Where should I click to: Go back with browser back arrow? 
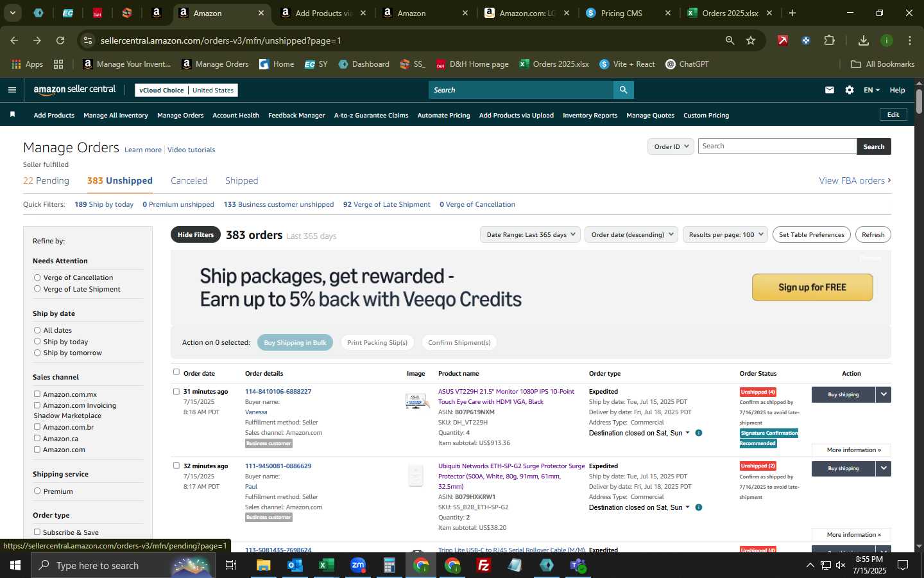(x=14, y=40)
